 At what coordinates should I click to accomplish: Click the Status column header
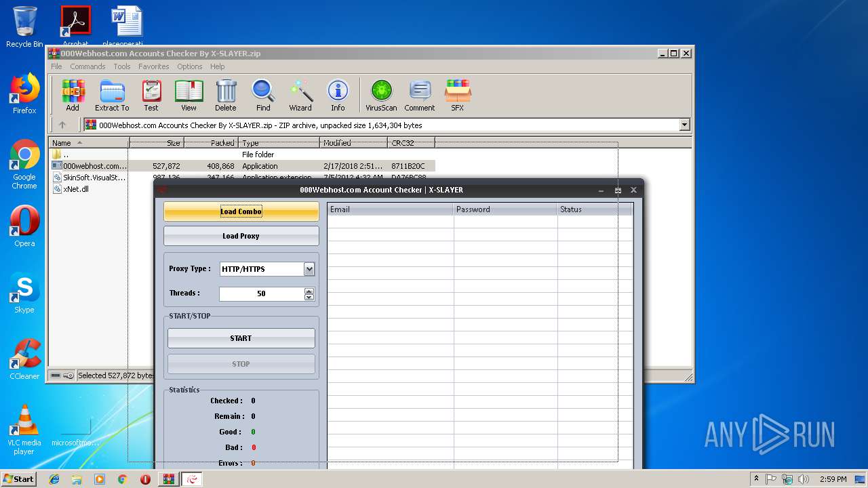coord(595,209)
